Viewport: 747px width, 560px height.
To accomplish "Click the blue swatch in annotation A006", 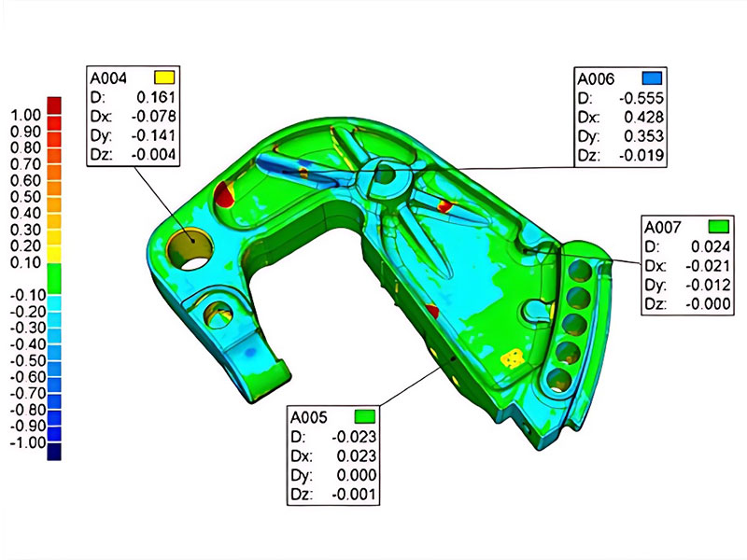I will (x=651, y=77).
